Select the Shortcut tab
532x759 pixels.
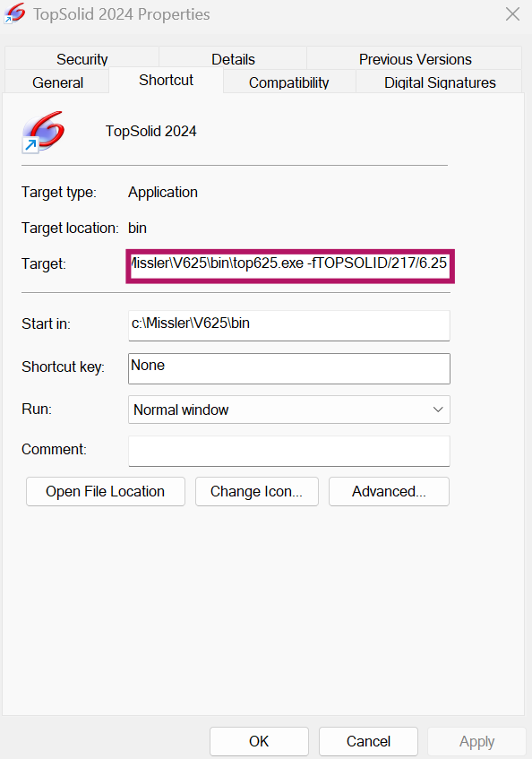(x=166, y=80)
